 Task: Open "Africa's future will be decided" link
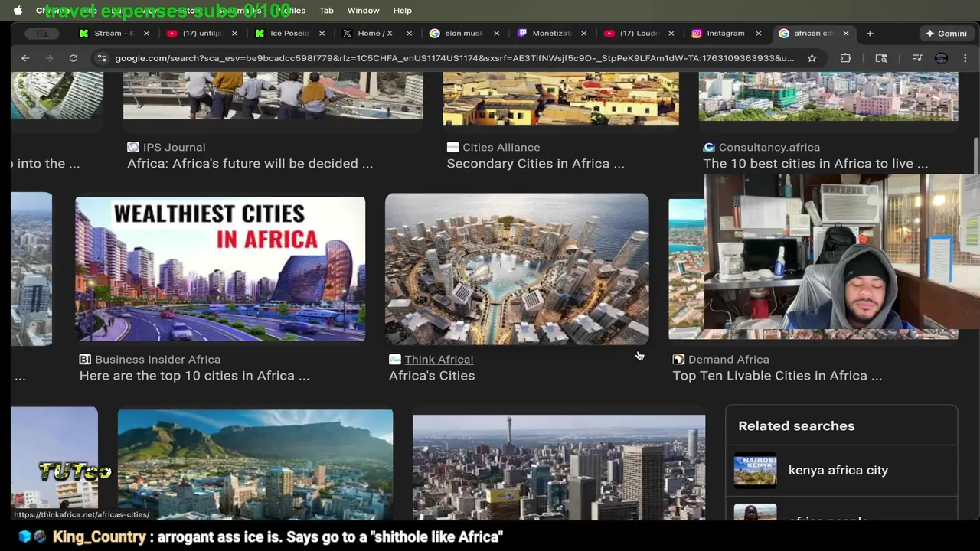coord(250,164)
